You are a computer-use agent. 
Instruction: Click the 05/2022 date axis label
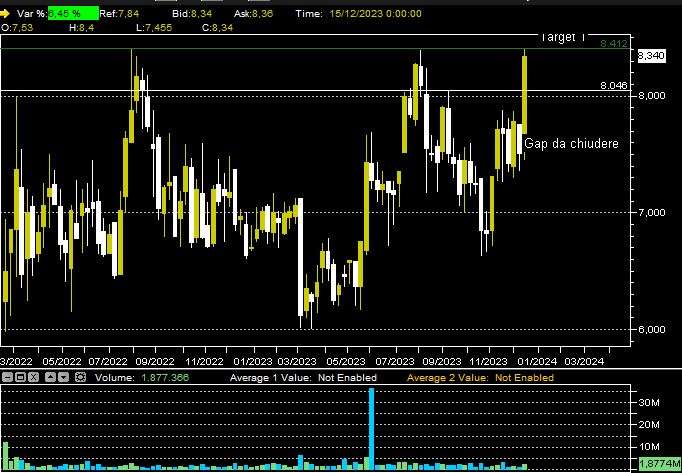pos(64,362)
